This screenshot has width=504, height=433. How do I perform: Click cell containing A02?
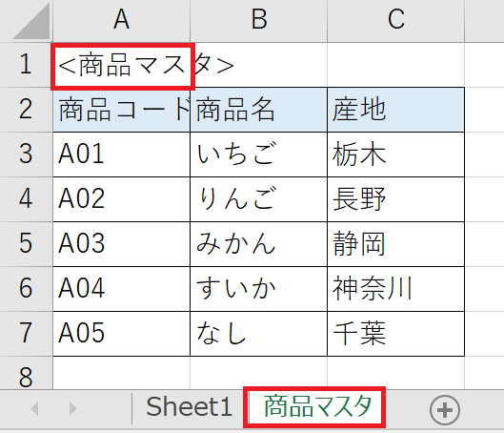click(x=122, y=199)
